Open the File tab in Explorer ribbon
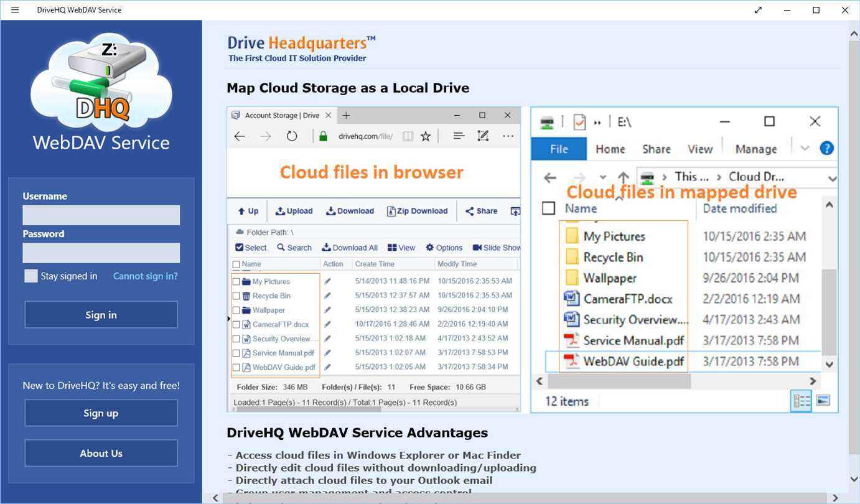This screenshot has width=860, height=504. 559,149
